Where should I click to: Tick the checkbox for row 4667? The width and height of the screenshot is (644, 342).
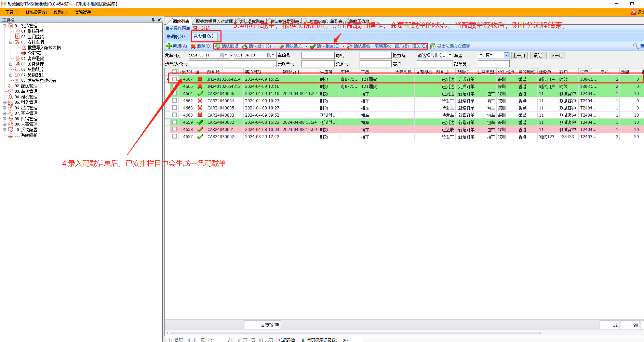tap(175, 79)
